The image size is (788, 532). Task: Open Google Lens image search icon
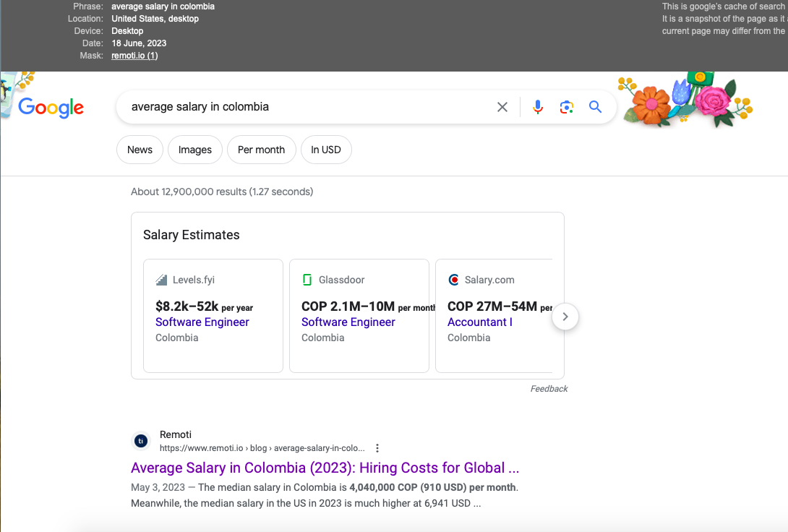point(566,107)
